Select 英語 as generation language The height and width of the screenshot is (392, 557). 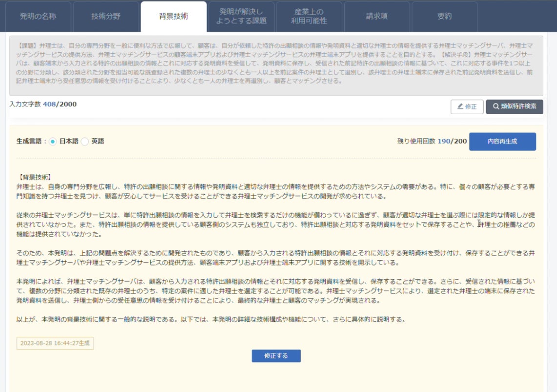[84, 141]
